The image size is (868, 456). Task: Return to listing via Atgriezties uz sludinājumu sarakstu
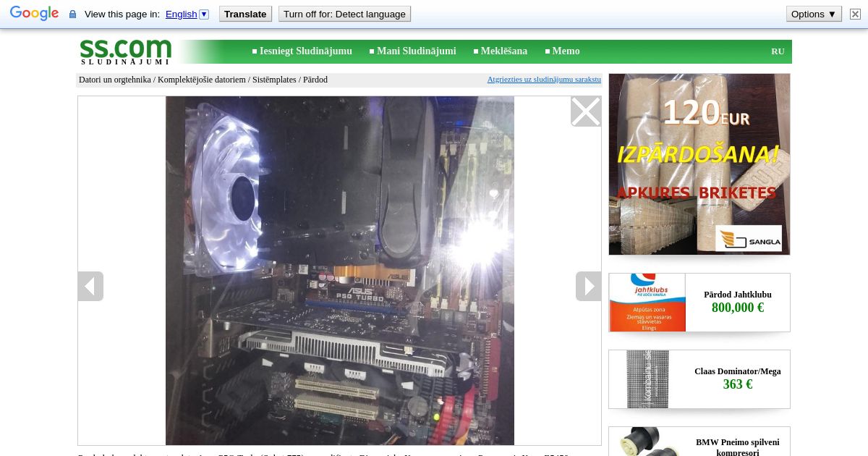(544, 79)
